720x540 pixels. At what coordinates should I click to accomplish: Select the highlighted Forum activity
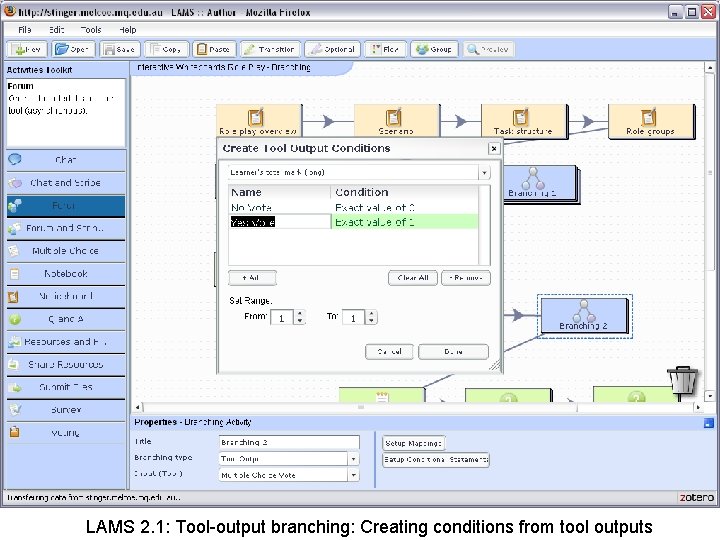(x=66, y=205)
